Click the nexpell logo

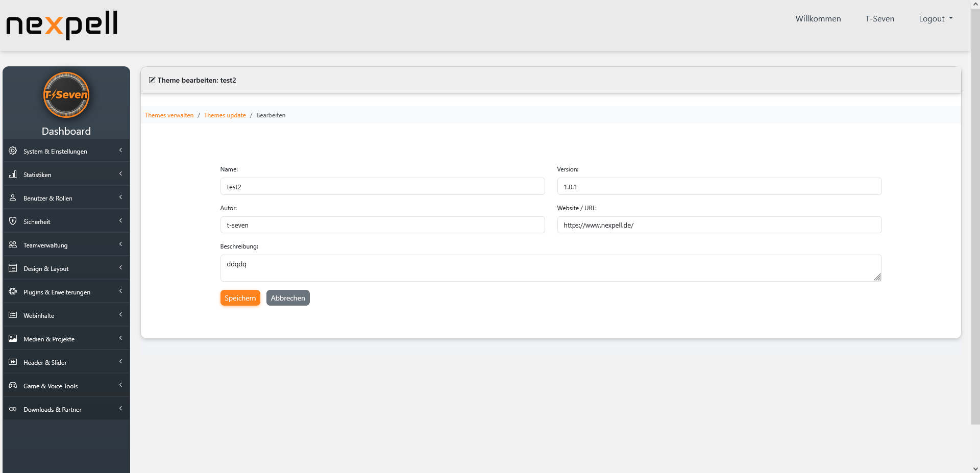(61, 24)
